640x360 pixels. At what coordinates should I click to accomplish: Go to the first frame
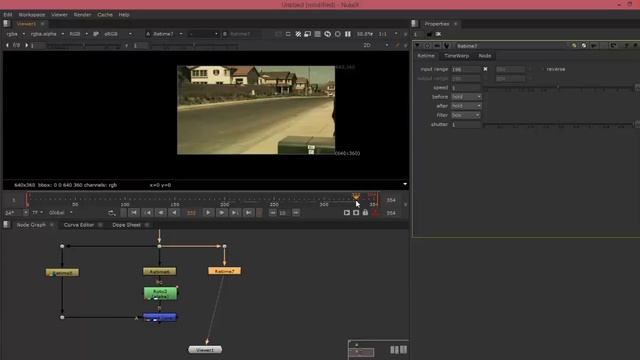point(133,213)
